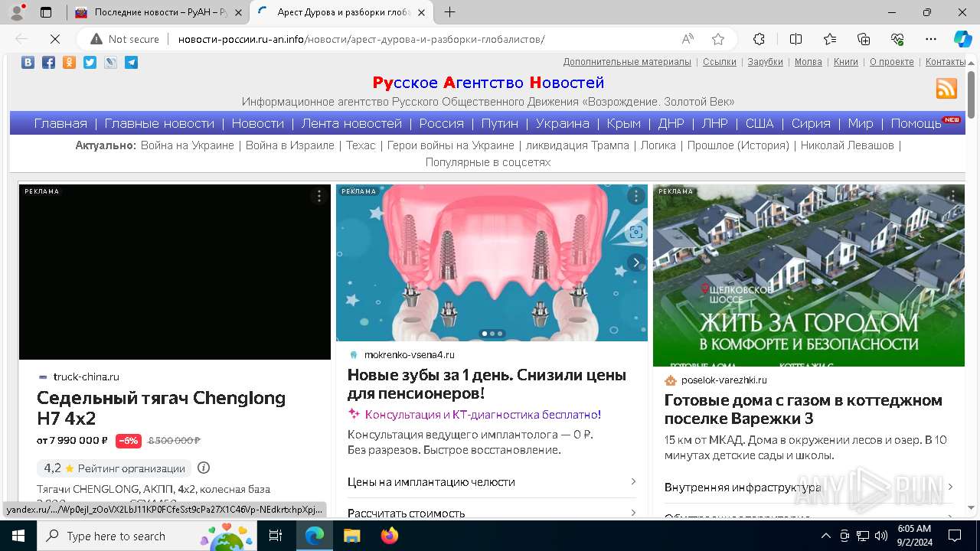Viewport: 980px width, 551px height.
Task: Open 'Главная' in the site menu
Action: coord(60,123)
